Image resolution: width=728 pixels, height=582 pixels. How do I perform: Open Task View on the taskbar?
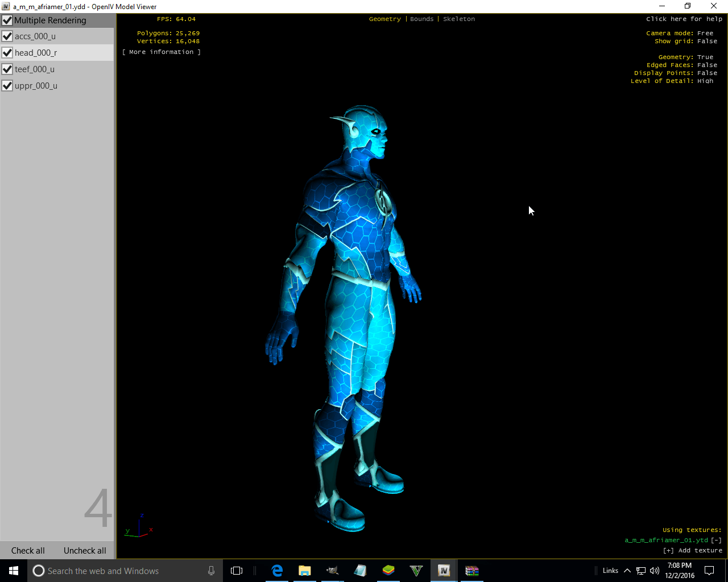click(237, 571)
